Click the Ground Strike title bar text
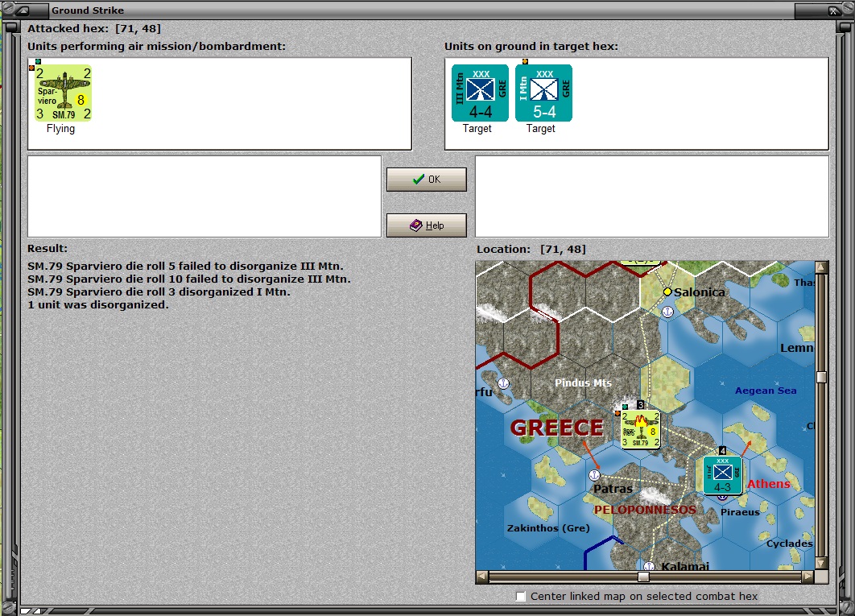 [x=87, y=10]
